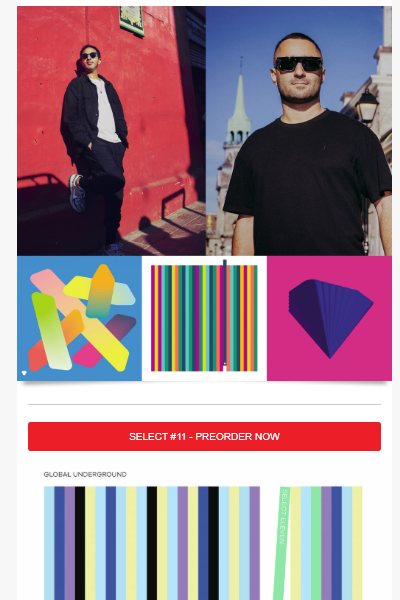Open the photo of man against red wall

click(x=111, y=131)
